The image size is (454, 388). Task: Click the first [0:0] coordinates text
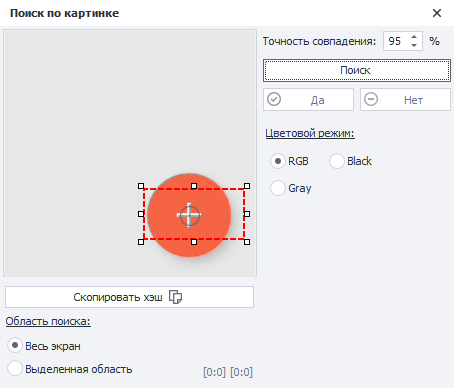[214, 372]
